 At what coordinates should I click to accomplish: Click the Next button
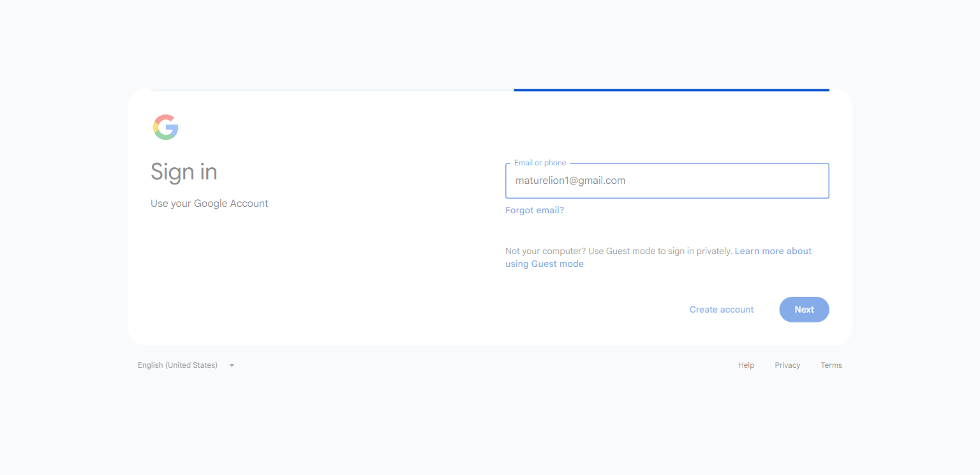tap(804, 310)
